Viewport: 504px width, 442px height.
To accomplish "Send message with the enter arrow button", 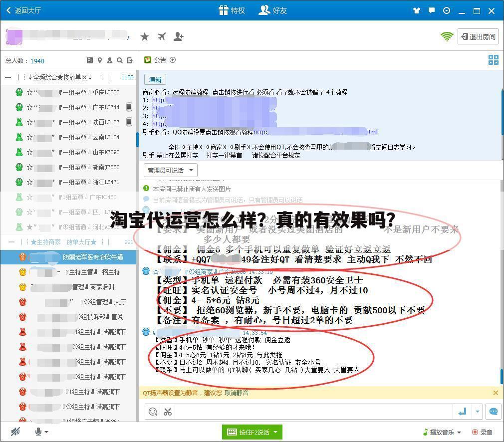I will (x=462, y=412).
